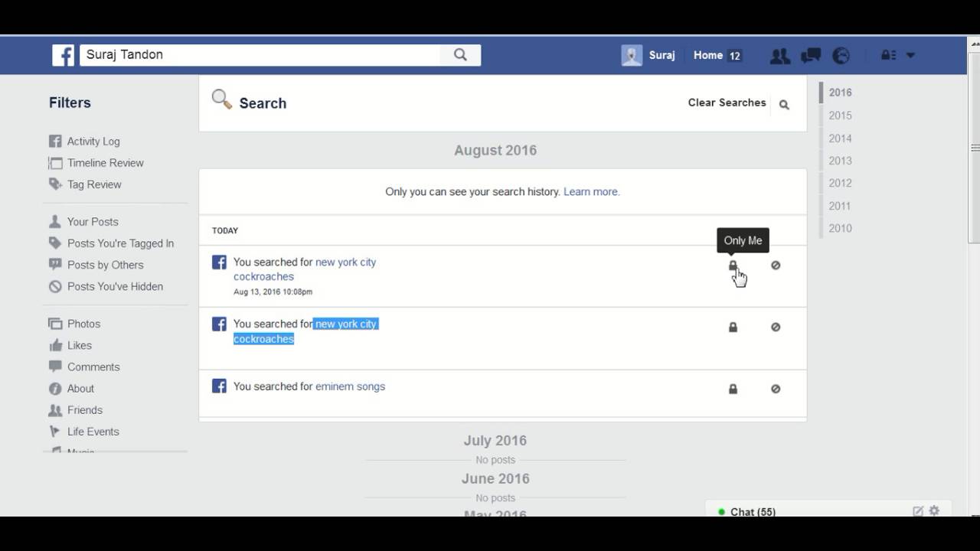Click the magnifier icon beside Clear Searches
The height and width of the screenshot is (551, 980).
tap(784, 105)
